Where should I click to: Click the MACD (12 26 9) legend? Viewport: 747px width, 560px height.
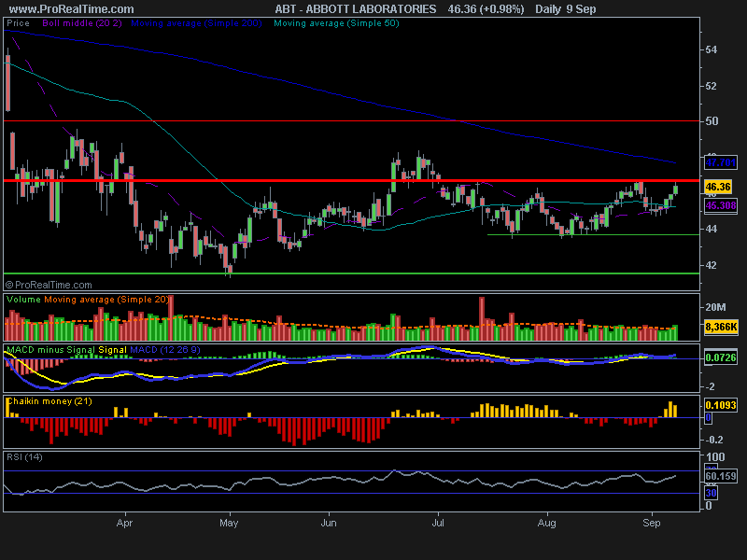(x=165, y=350)
